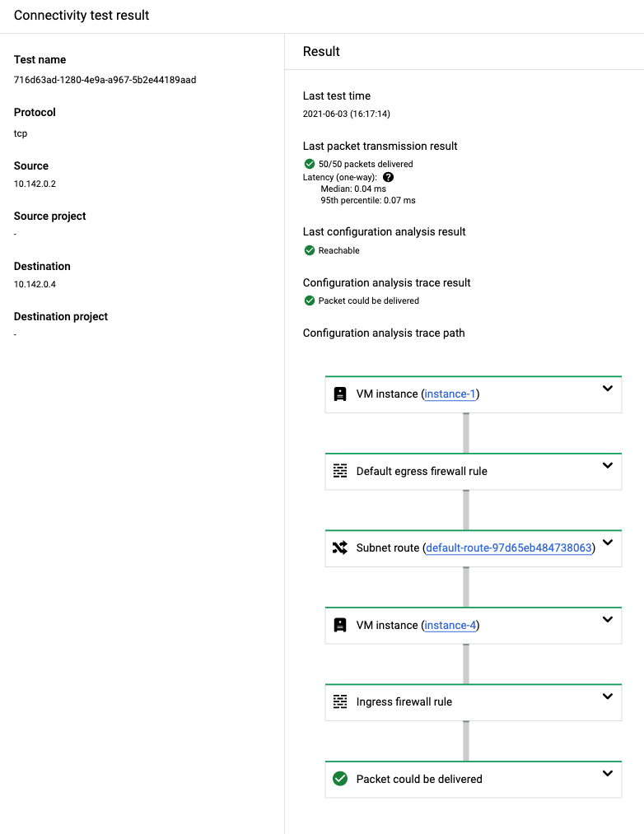Viewport: 644px width, 834px height.
Task: Open the instance-4 link
Action: 450,626
